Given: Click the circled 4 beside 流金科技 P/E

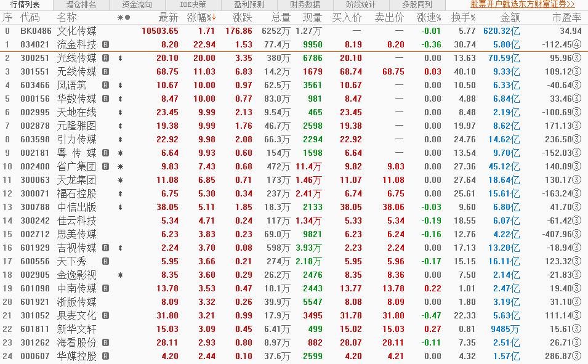Looking at the screenshot, I should (x=577, y=45).
